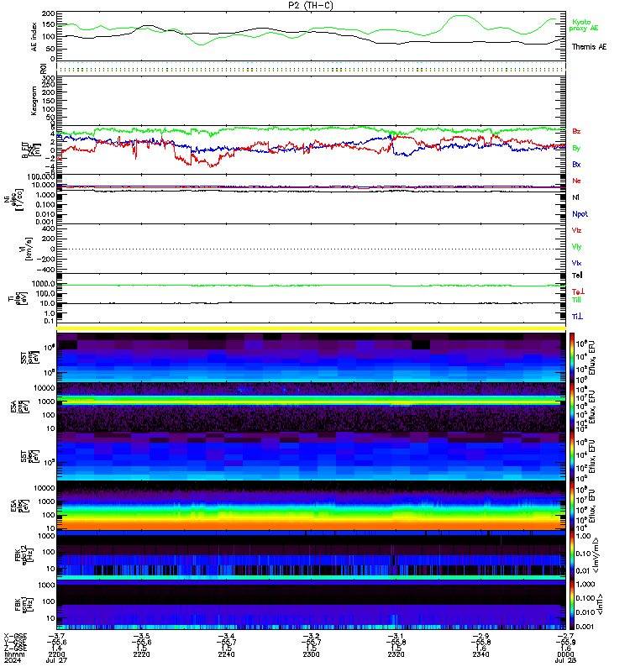Click the "X-GSE" row label
This screenshot has width=630, height=672.
pos(15,636)
